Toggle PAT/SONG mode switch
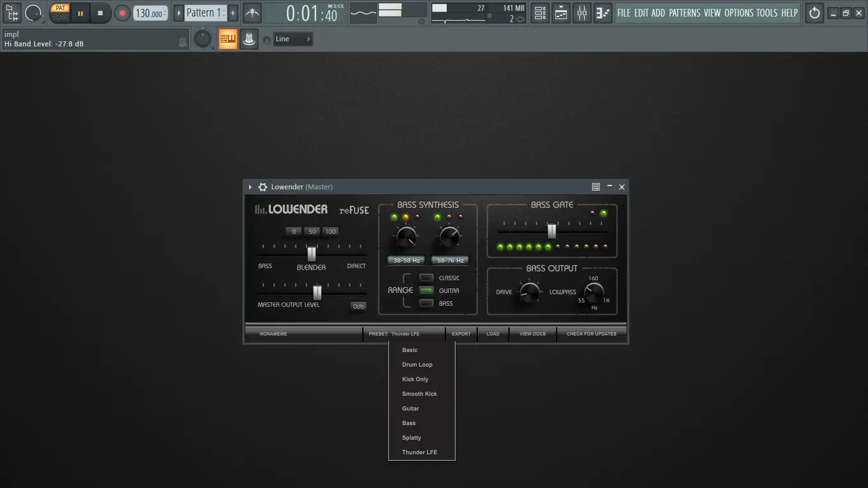 click(60, 13)
